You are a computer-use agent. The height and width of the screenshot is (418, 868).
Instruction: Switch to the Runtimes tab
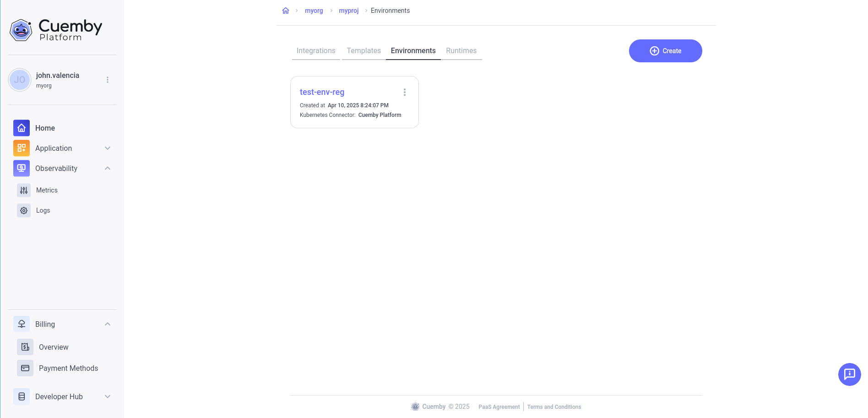(461, 50)
